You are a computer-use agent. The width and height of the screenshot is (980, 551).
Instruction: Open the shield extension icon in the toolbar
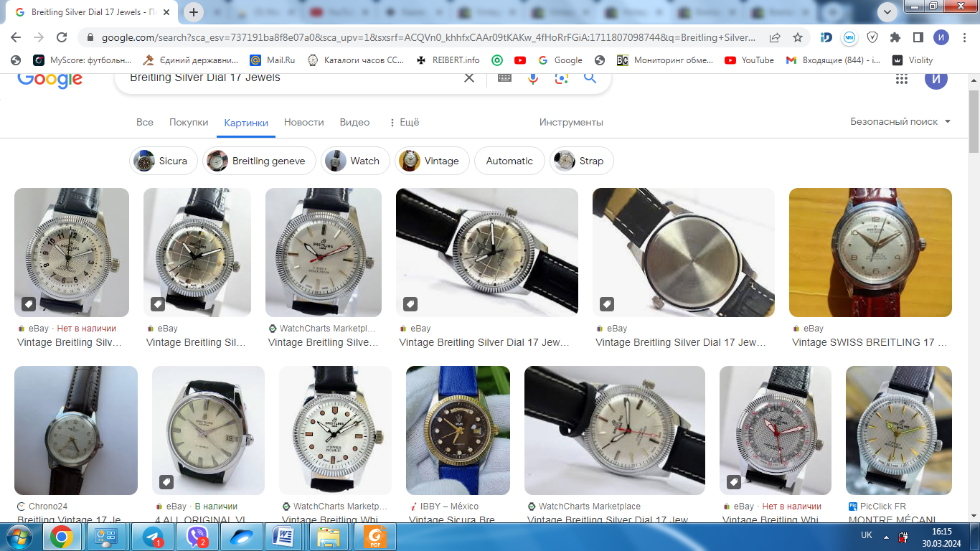click(x=872, y=37)
